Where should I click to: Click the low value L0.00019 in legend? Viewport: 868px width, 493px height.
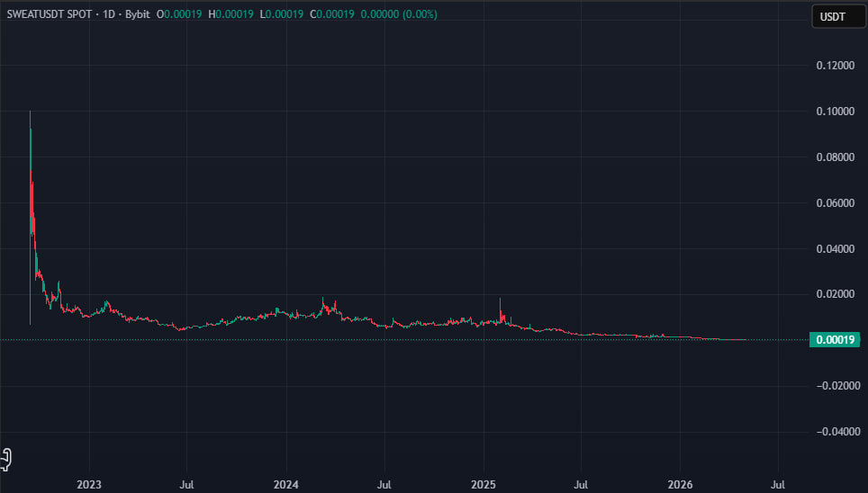click(x=281, y=14)
